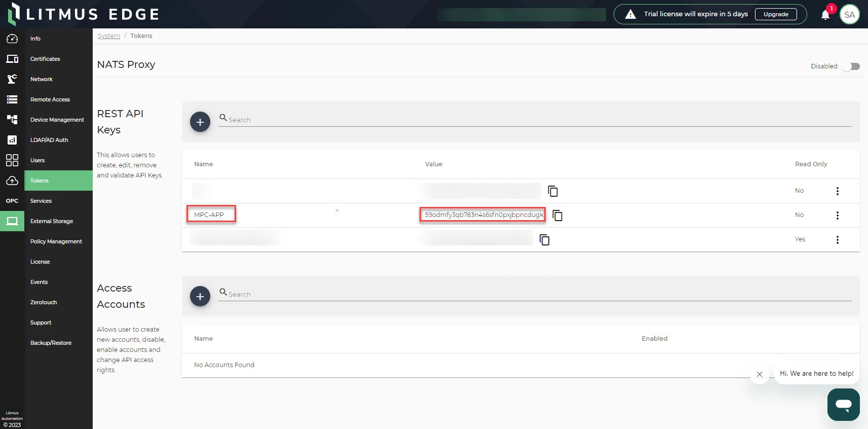Open the analytics chart icon in the left rail
This screenshot has height=429, width=868.
coord(12,140)
